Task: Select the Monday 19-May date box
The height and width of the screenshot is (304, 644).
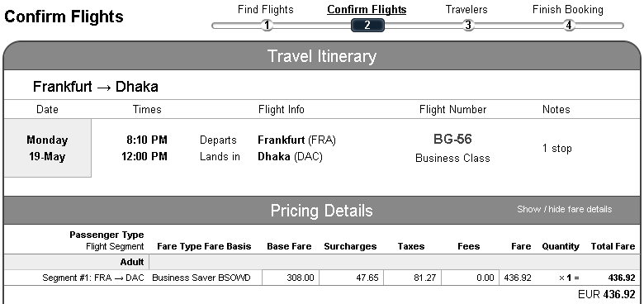Action: point(48,149)
